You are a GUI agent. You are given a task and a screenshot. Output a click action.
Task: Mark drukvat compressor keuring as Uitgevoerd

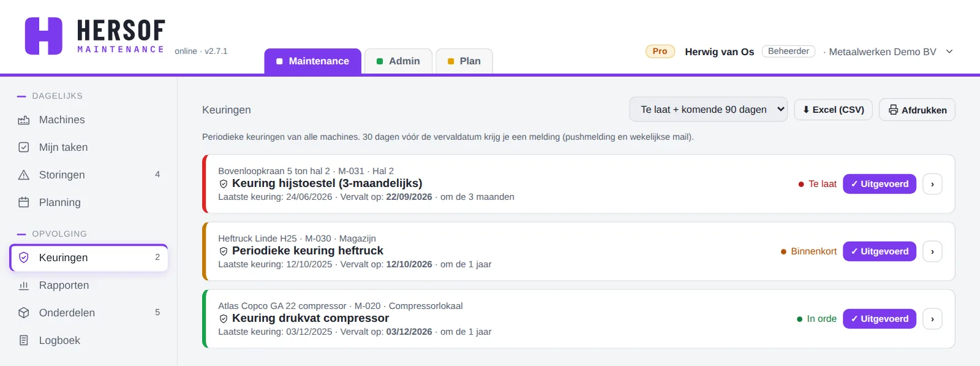coord(880,319)
